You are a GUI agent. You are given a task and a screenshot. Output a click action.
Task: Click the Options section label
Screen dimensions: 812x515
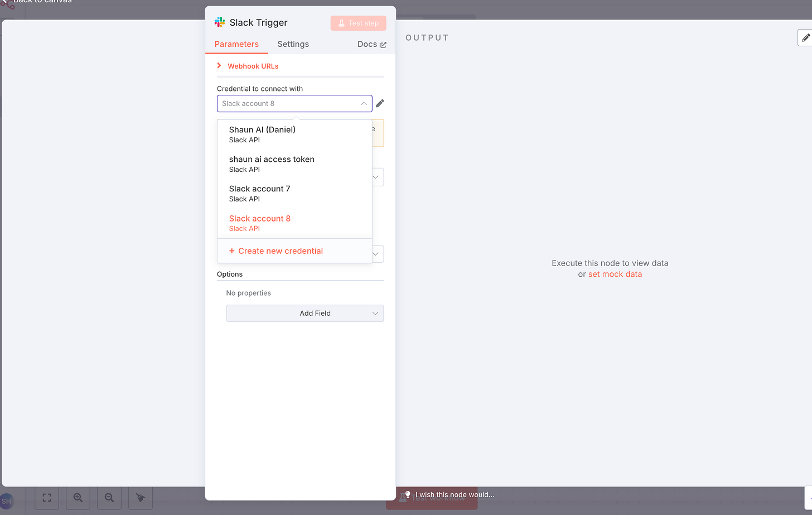(x=230, y=274)
